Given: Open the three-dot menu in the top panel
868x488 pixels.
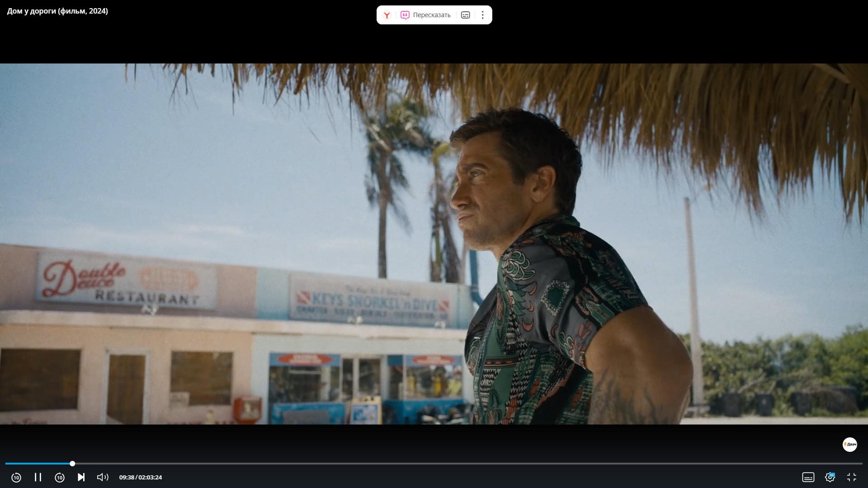Looking at the screenshot, I should click(482, 15).
